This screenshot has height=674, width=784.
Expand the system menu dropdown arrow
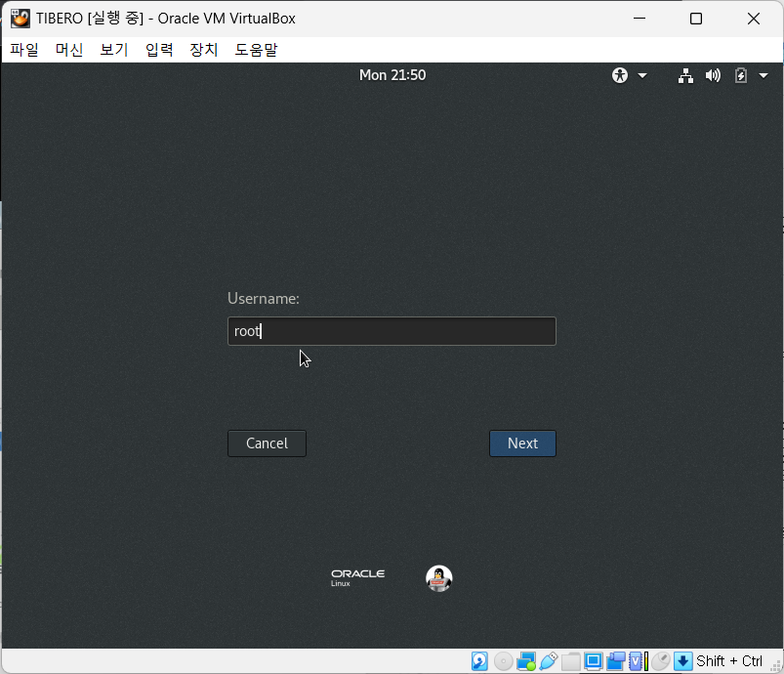point(763,76)
